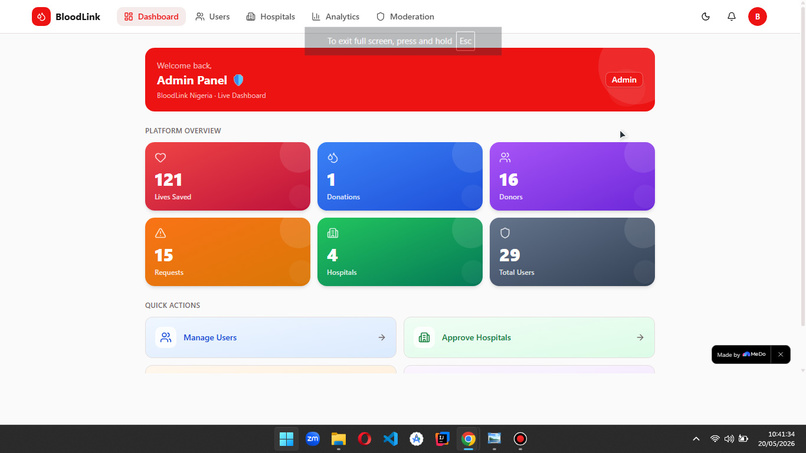This screenshot has height=453, width=806.
Task: Click the page vertical scrollbar
Action: tap(803, 165)
